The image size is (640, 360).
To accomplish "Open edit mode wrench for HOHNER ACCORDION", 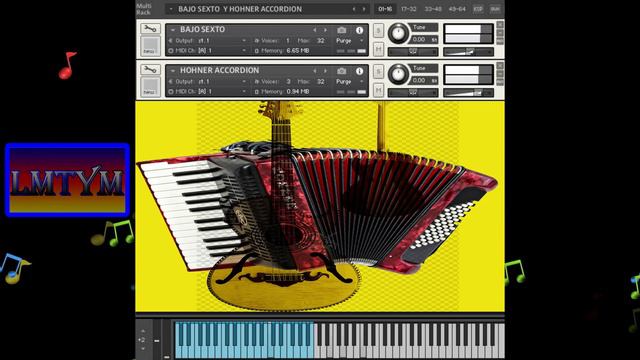I will (x=150, y=69).
